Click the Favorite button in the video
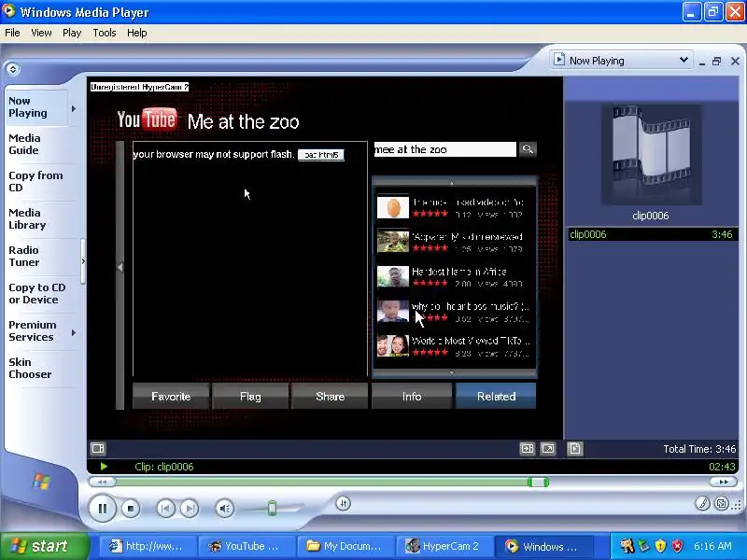Image resolution: width=747 pixels, height=560 pixels. pos(171,396)
